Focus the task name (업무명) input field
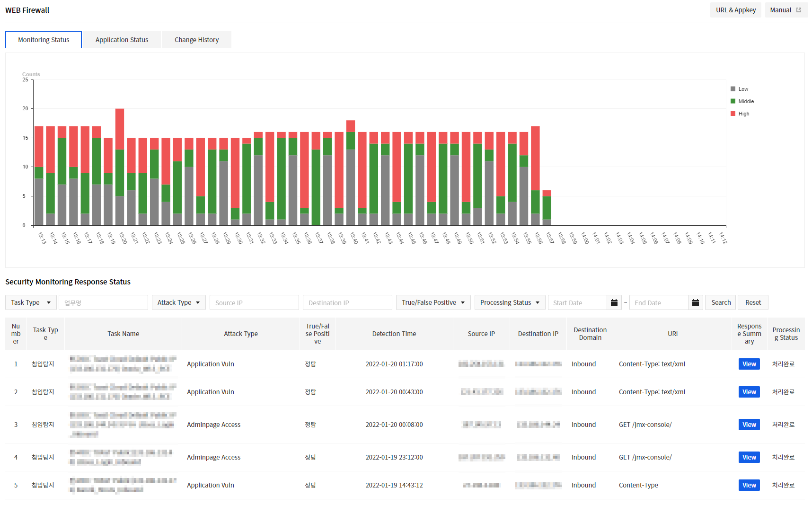The height and width of the screenshot is (505, 812). 103,302
